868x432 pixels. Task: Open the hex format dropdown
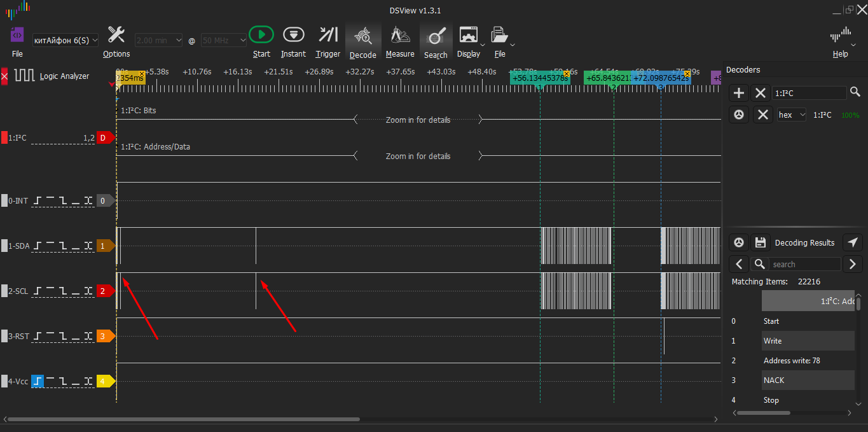[792, 115]
